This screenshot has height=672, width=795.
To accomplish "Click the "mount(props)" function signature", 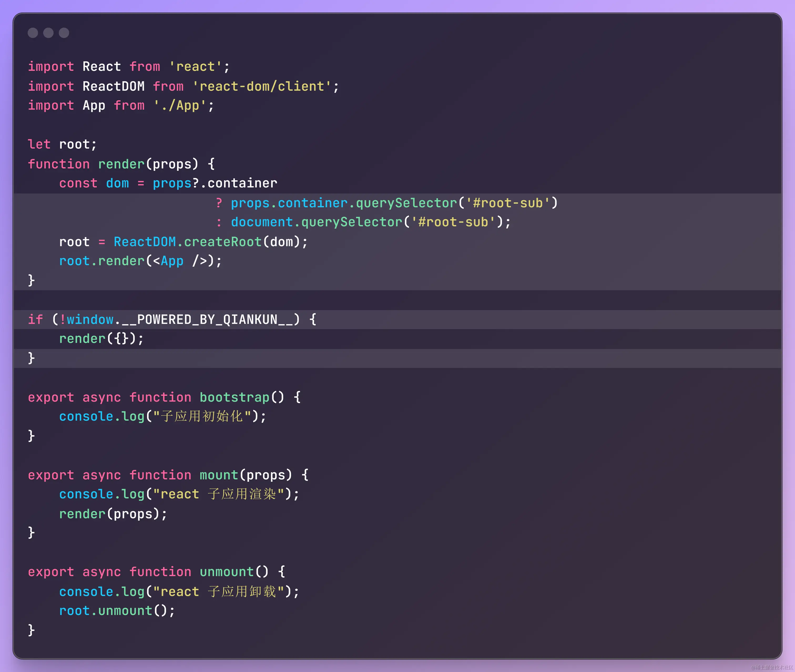I will tap(246, 475).
